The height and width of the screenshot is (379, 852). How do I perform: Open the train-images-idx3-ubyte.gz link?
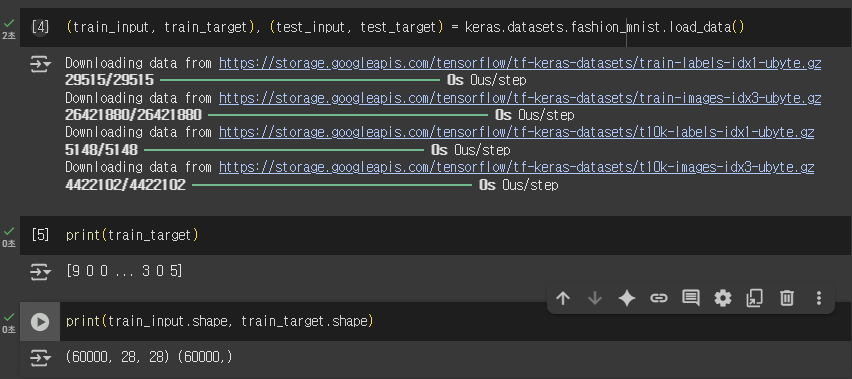(x=519, y=98)
